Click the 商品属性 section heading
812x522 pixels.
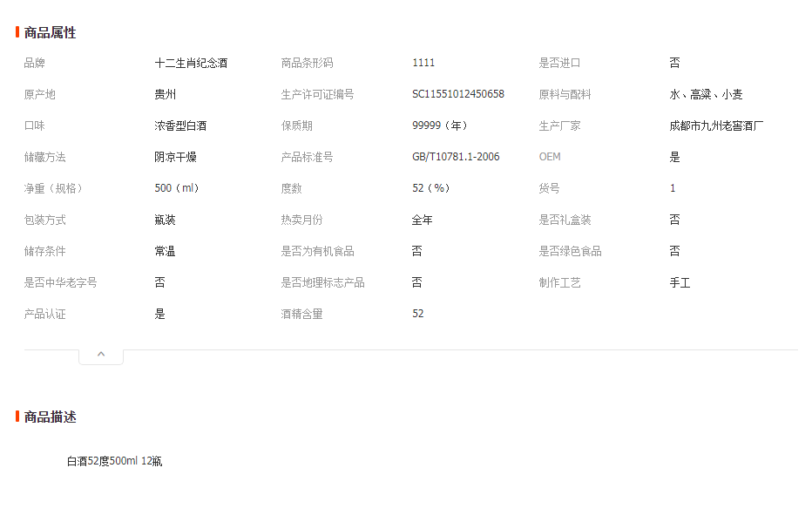pos(50,33)
